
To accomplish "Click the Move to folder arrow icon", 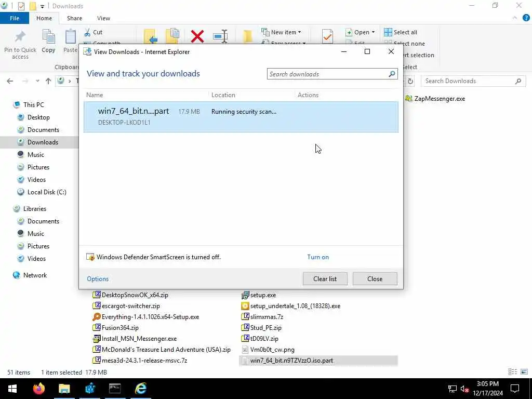I will tap(150, 37).
